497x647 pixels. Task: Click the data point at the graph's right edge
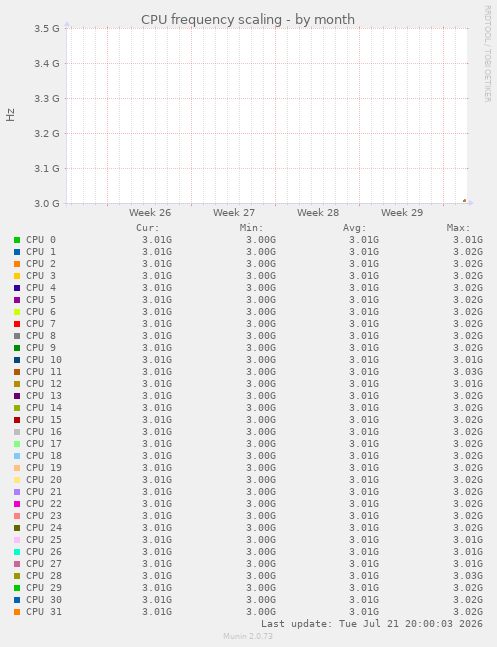click(x=464, y=201)
